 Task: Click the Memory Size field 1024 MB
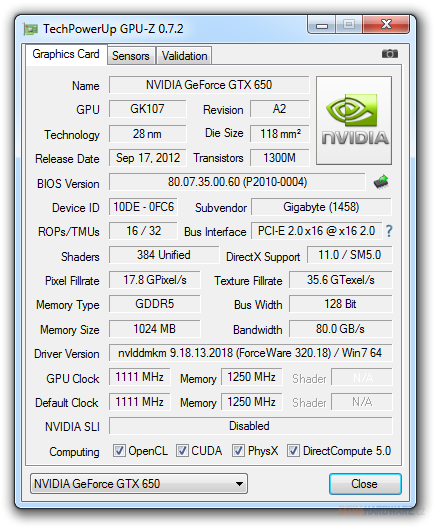155,329
